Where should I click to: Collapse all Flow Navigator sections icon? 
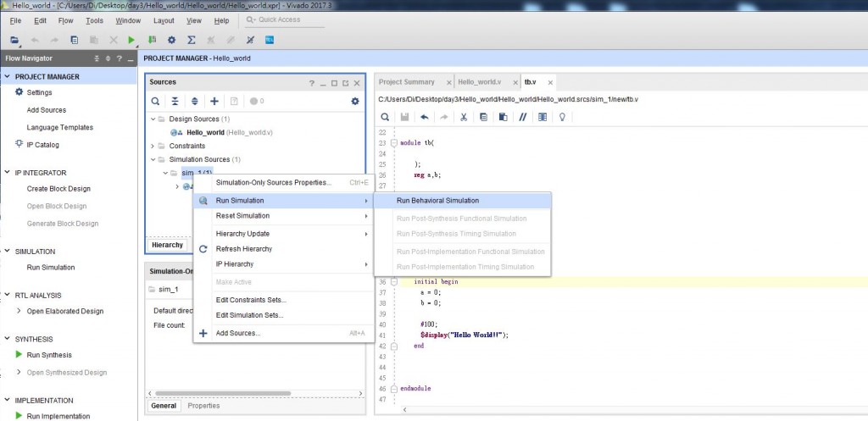pyautogui.click(x=97, y=58)
